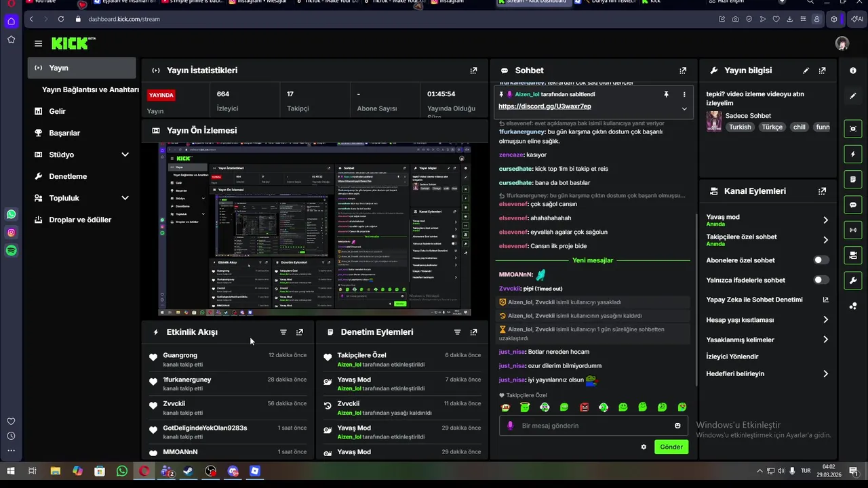The image size is (868, 488).
Task: Insert the angry red emote
Action: pos(584,407)
